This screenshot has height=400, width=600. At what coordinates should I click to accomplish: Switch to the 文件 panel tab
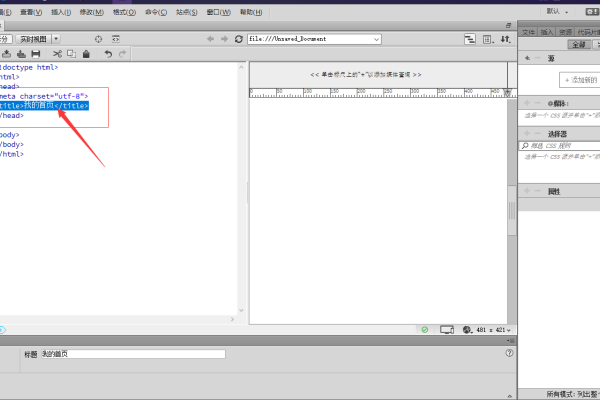pyautogui.click(x=528, y=32)
